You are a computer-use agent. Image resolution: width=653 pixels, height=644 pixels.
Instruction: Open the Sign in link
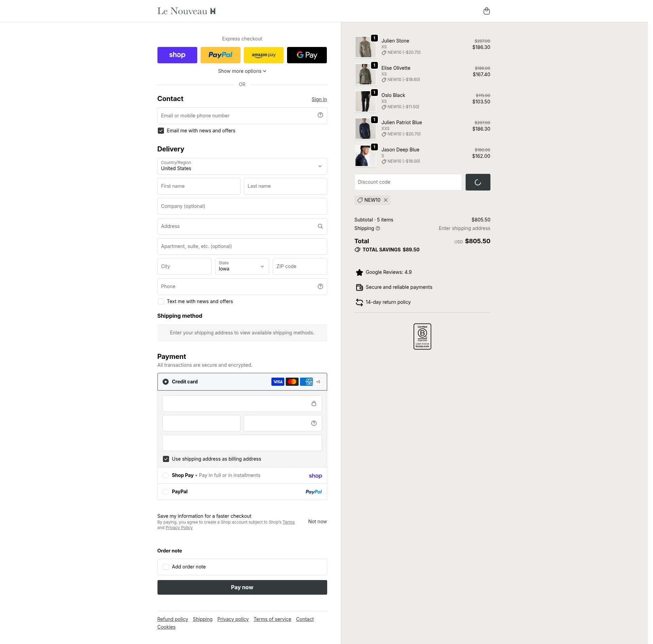[319, 99]
